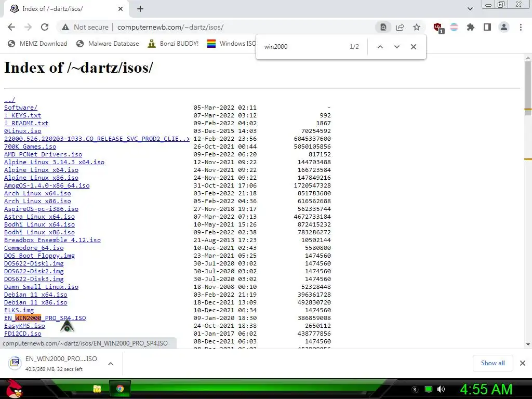532x399 pixels.
Task: Open Windows ISO bookmark
Action: [x=231, y=44]
